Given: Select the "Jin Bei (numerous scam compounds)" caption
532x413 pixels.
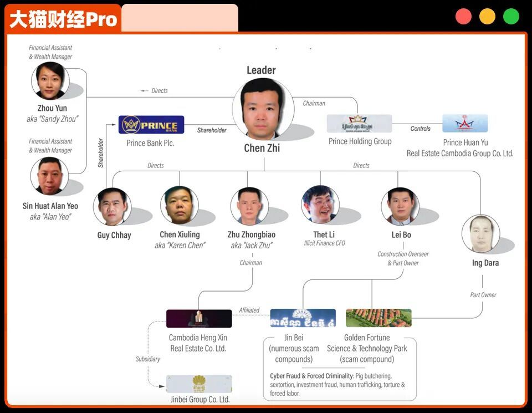Looking at the screenshot, I should coord(294,348).
